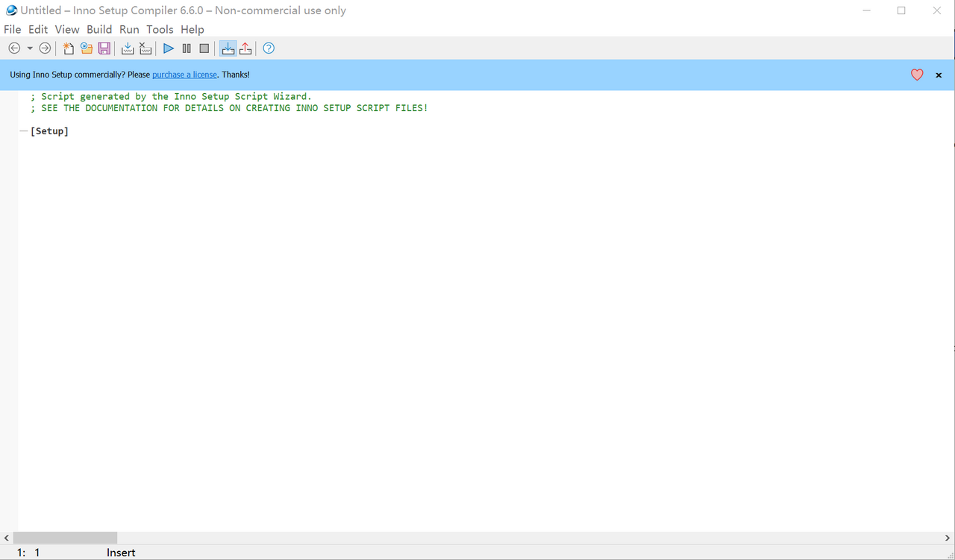955x560 pixels.
Task: Dismiss the blue license banner
Action: 939,75
